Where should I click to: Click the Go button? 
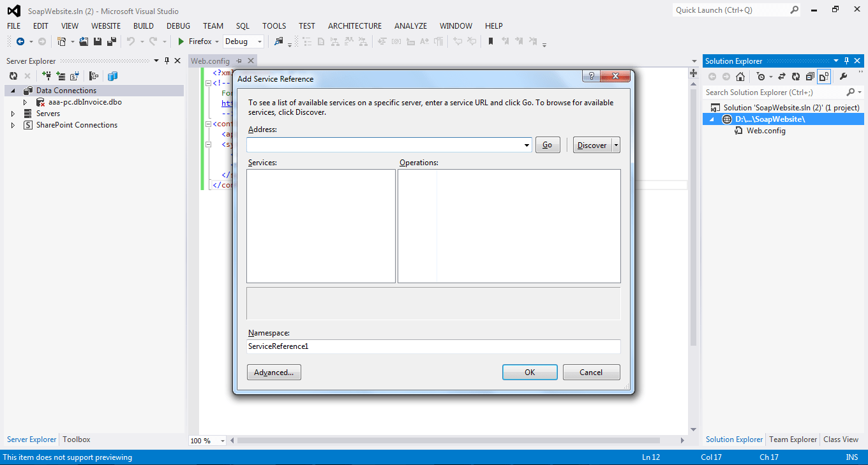point(547,145)
